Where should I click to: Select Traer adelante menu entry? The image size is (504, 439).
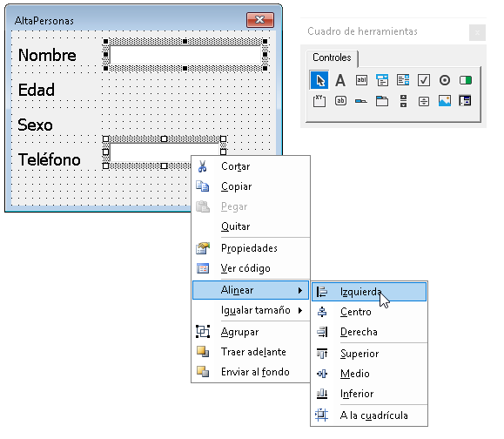tap(251, 352)
